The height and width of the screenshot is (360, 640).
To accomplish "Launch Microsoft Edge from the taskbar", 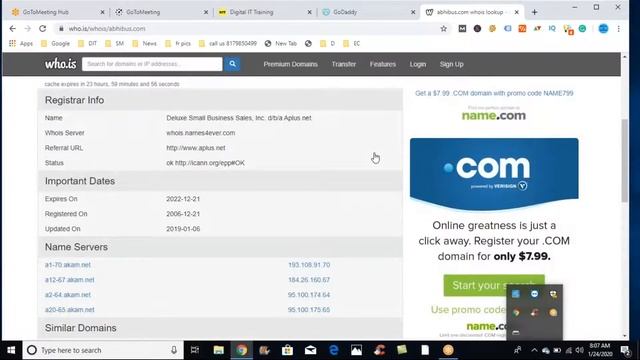I will coord(333,350).
